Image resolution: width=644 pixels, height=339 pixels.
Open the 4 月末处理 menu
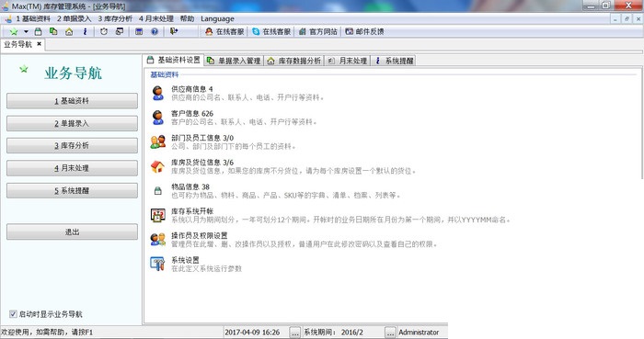(x=156, y=19)
